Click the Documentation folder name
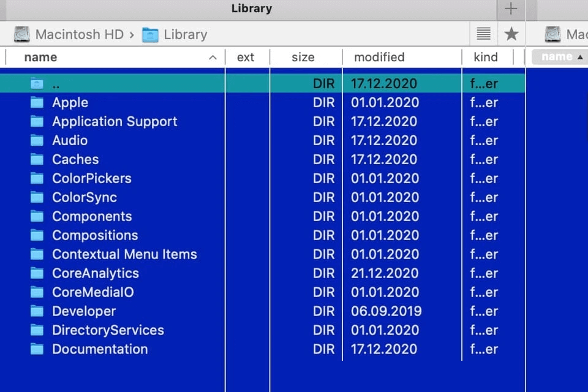This screenshot has width=588, height=392. [100, 349]
